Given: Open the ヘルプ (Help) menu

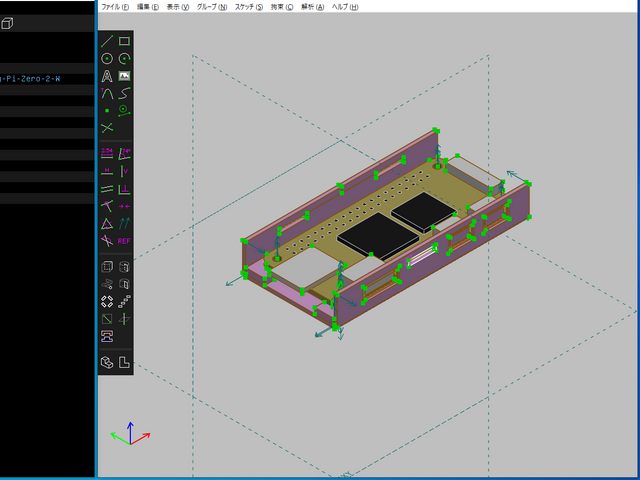Looking at the screenshot, I should coord(345,6).
